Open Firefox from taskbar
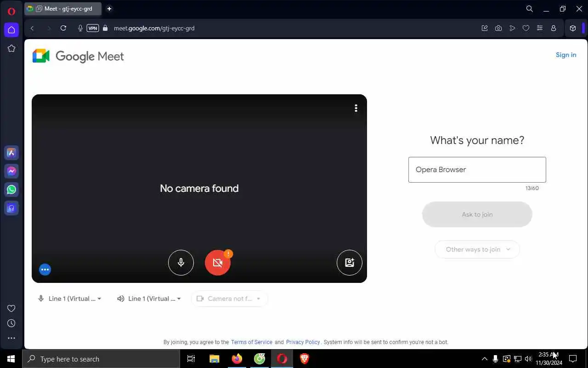This screenshot has height=368, width=588. point(237,359)
